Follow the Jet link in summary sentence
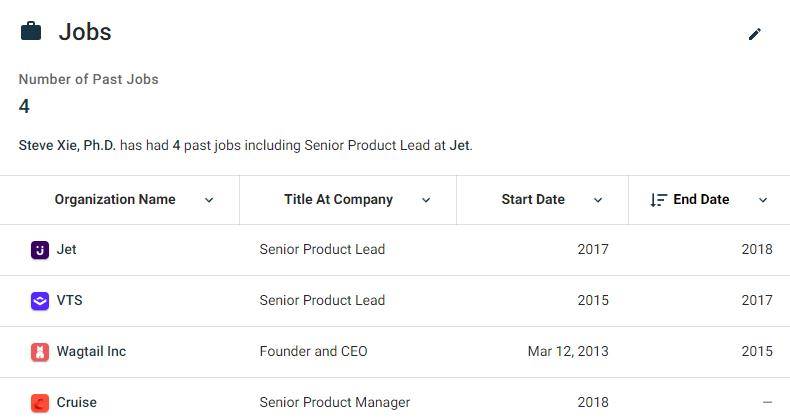Image resolution: width=790 pixels, height=420 pixels. tap(459, 146)
